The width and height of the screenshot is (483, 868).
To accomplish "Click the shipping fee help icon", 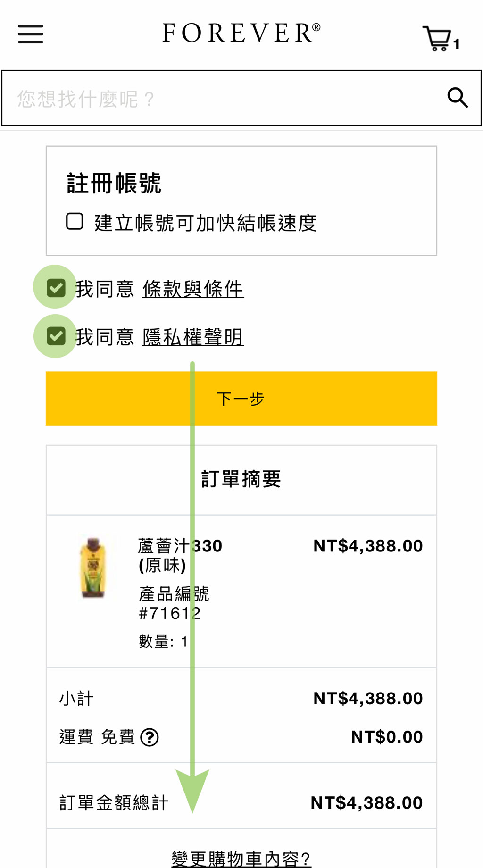I will (150, 737).
